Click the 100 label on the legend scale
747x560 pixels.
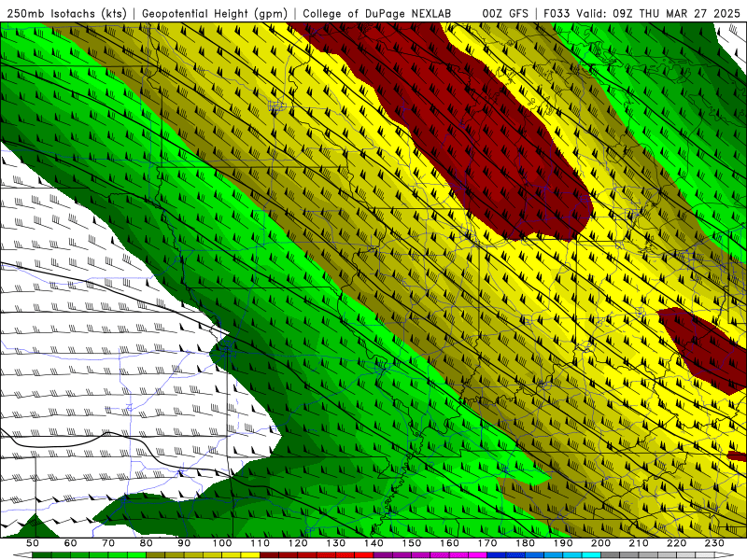[x=222, y=543]
